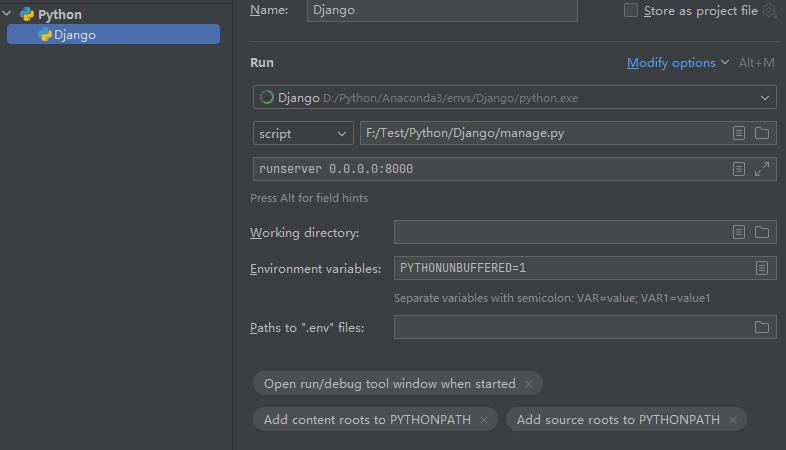Click the Name input field
This screenshot has width=786, height=450.
coord(442,11)
